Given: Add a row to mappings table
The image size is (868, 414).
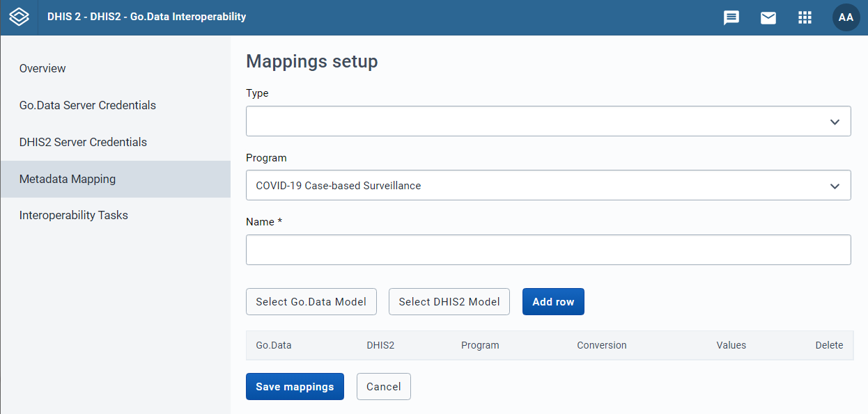Looking at the screenshot, I should tap(553, 302).
